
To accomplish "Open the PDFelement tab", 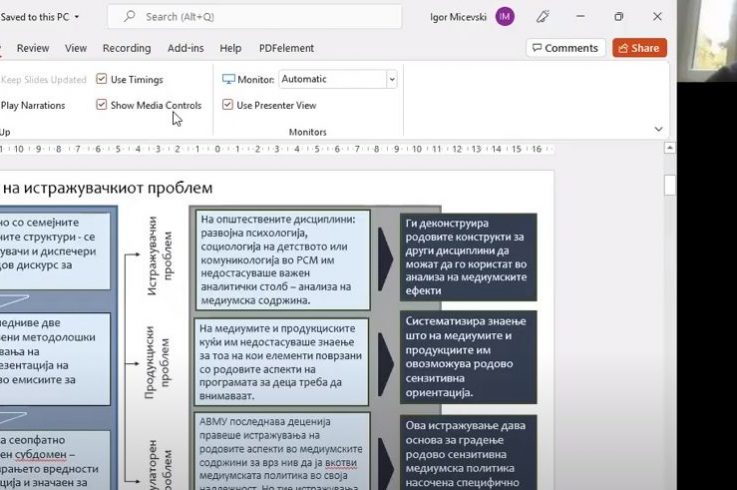I will tap(286, 48).
